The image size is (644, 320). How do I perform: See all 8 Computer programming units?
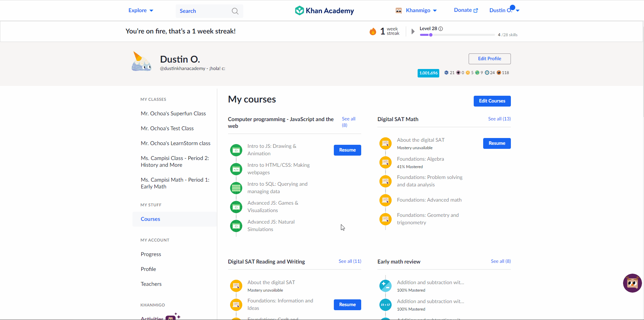(349, 122)
